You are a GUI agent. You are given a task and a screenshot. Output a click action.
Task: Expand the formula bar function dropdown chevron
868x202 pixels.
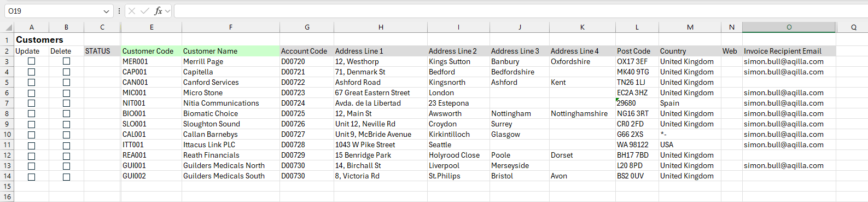click(167, 11)
